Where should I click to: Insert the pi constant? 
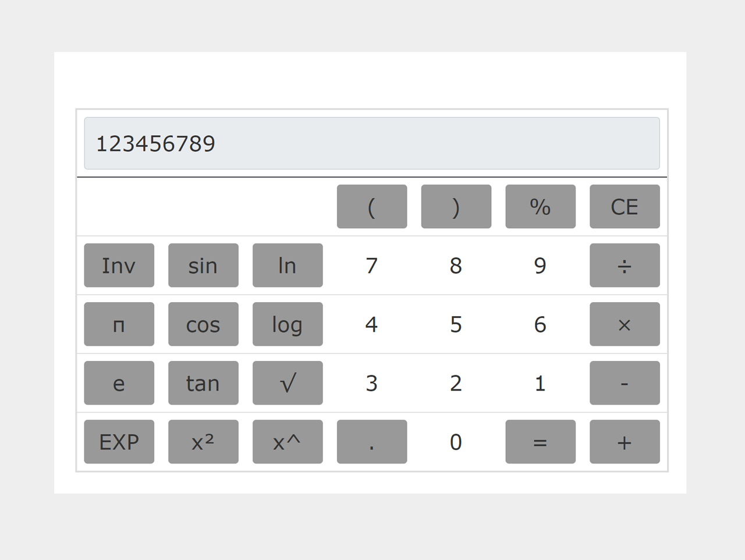pyautogui.click(x=119, y=324)
